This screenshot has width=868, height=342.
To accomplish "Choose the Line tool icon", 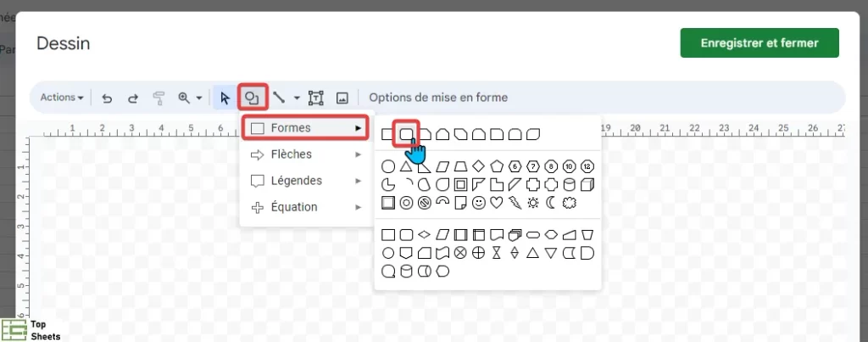I will point(279,98).
